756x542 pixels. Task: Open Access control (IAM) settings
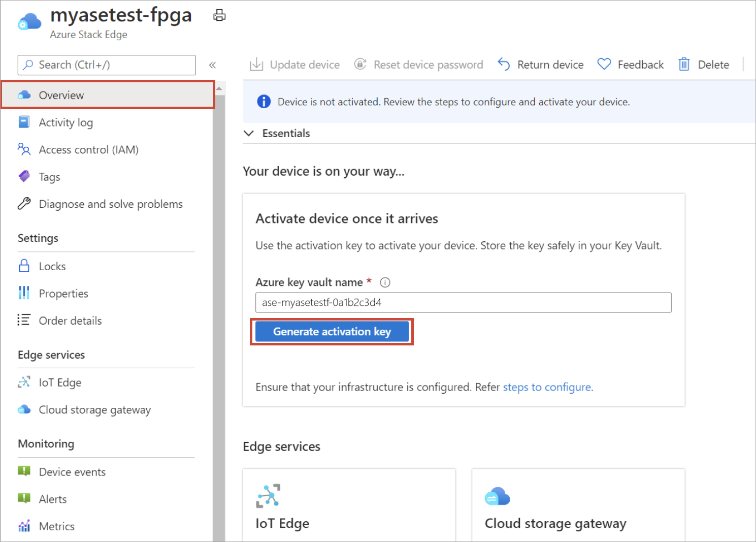point(88,149)
